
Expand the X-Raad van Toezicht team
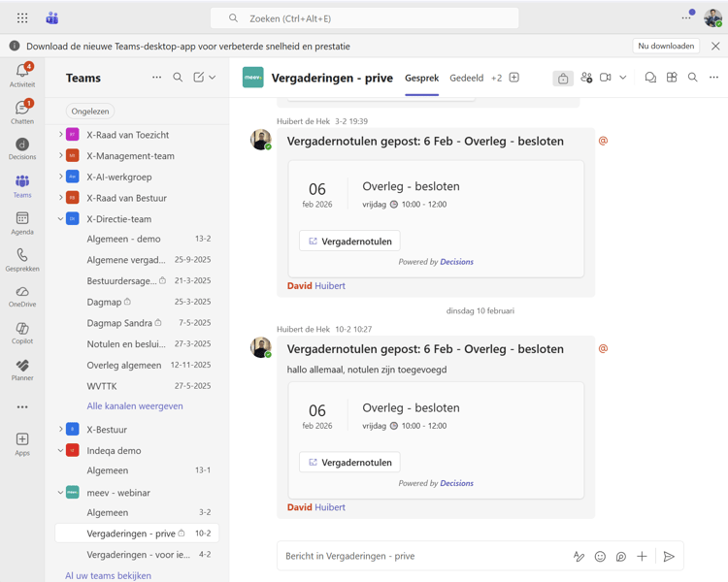[60, 135]
